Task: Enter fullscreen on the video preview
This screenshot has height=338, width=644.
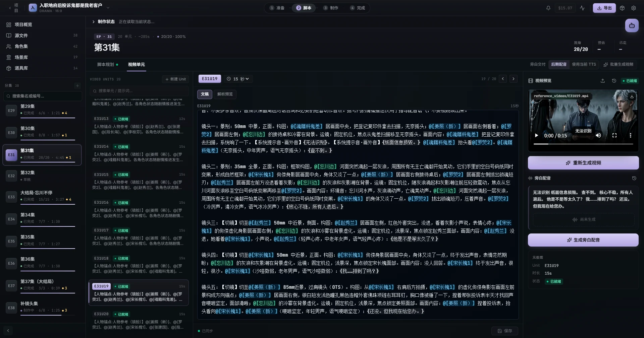Action: pos(614,135)
